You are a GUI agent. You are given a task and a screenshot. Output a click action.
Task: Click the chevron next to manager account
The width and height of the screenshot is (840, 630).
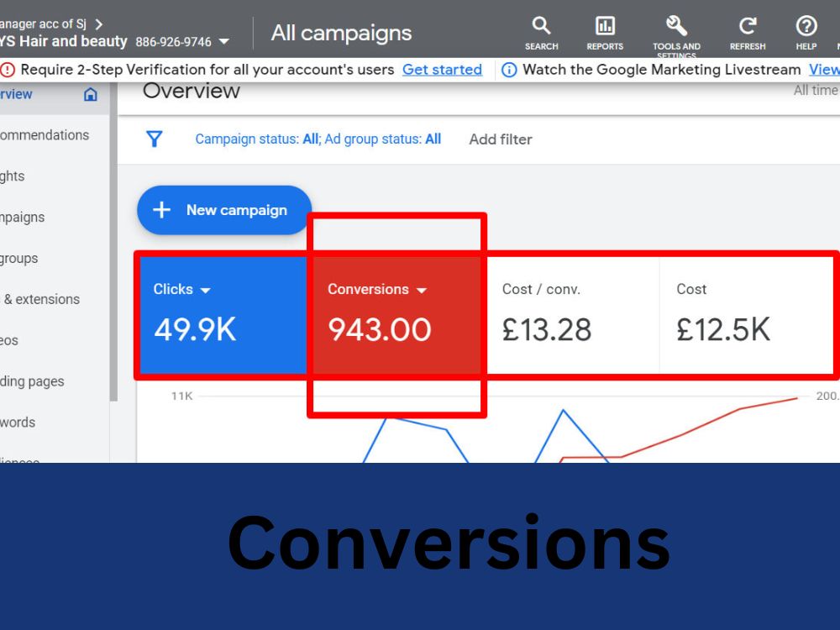[x=98, y=24]
